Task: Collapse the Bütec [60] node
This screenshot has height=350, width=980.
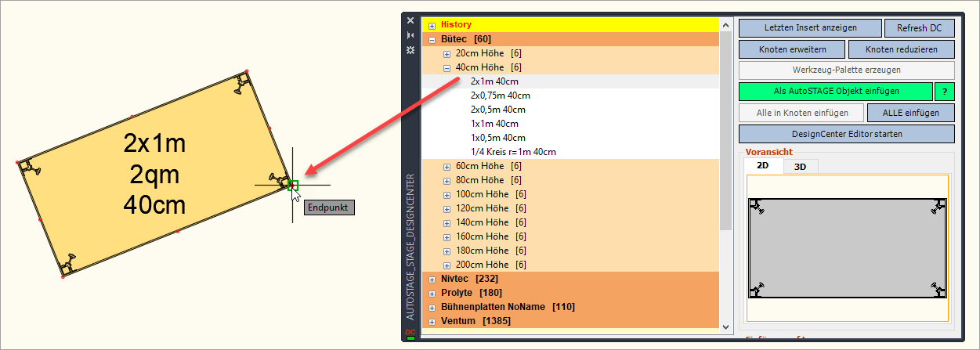Action: pyautogui.click(x=432, y=39)
